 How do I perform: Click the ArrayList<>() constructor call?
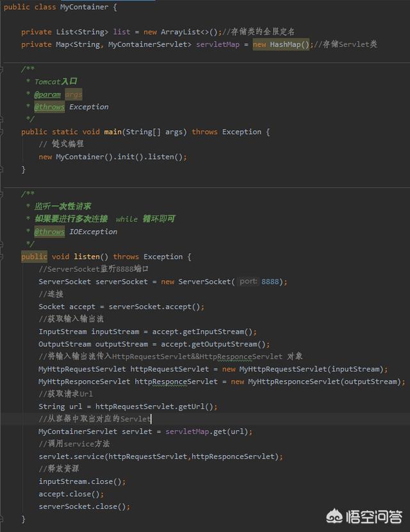pyautogui.click(x=189, y=32)
